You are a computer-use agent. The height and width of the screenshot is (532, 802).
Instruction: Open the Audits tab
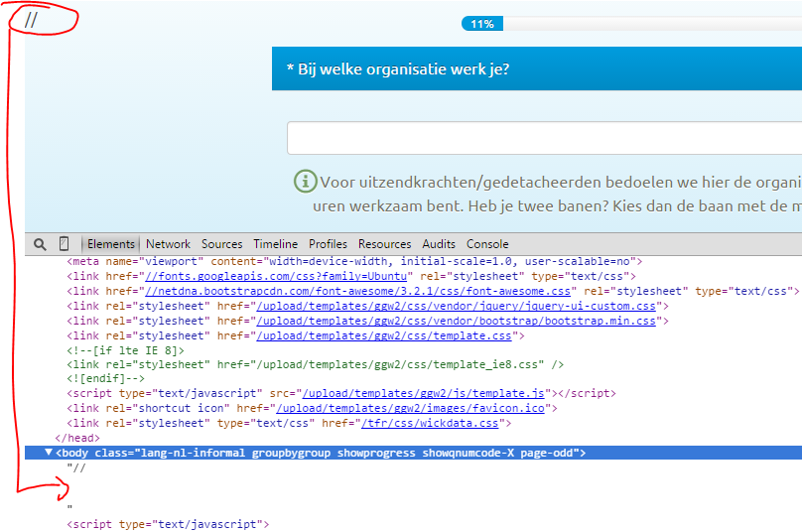(439, 244)
